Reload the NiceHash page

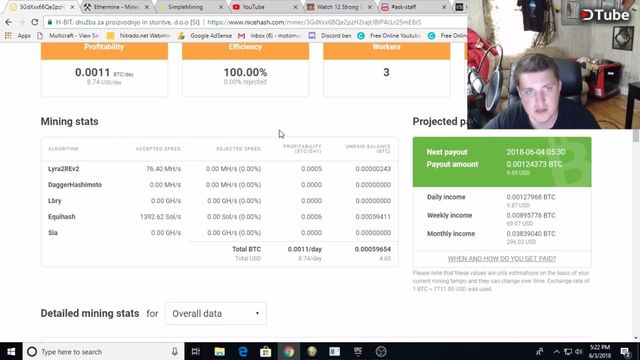coord(35,22)
